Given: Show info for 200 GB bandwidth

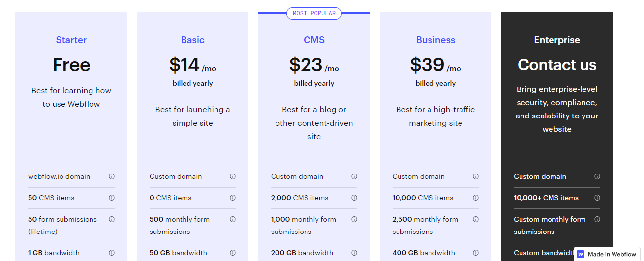Looking at the screenshot, I should (354, 253).
